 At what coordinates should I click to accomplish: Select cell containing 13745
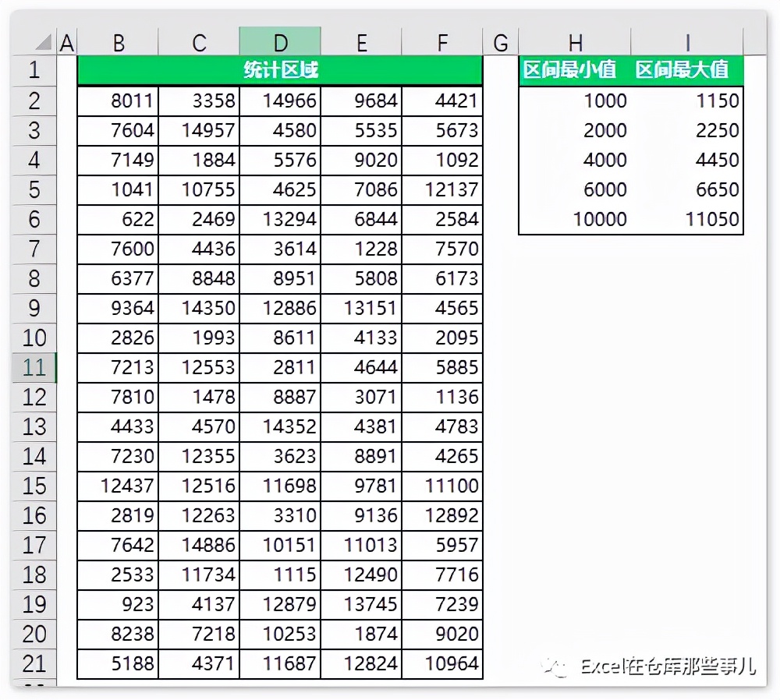(x=361, y=605)
